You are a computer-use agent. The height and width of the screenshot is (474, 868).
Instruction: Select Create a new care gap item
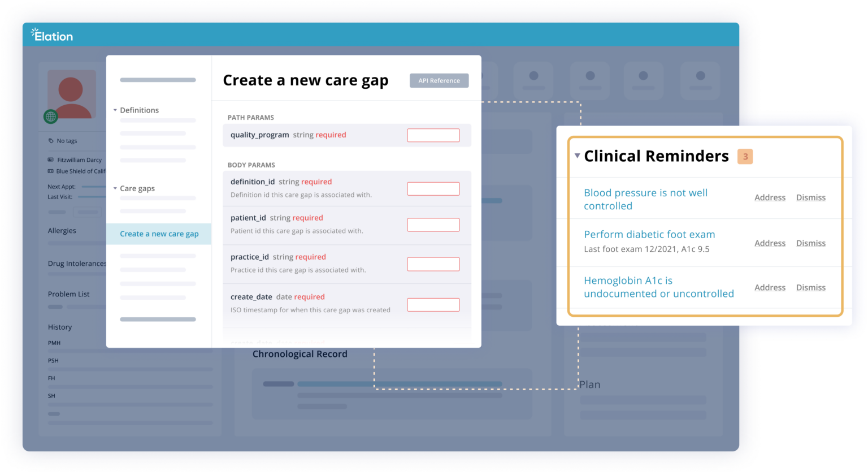159,234
